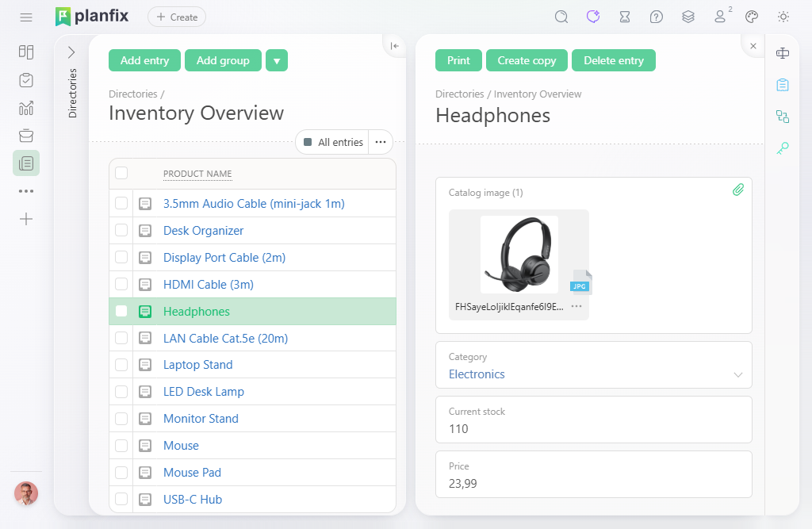Open filter options three dots menu
The image size is (812, 529).
pyautogui.click(x=381, y=143)
